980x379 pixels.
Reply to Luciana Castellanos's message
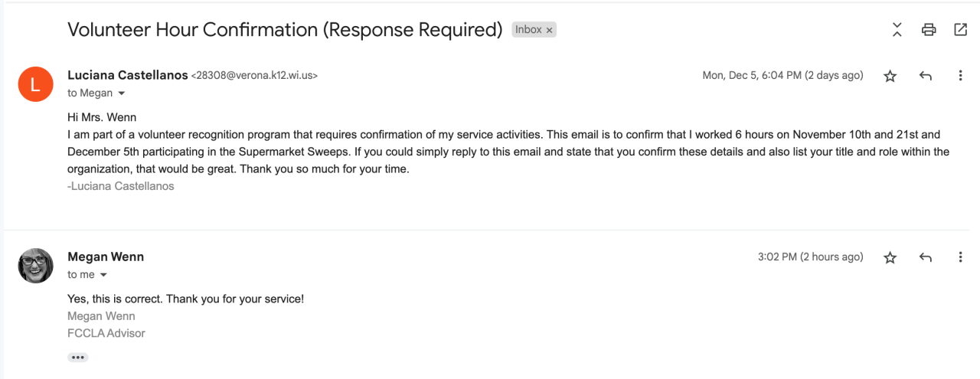[925, 76]
